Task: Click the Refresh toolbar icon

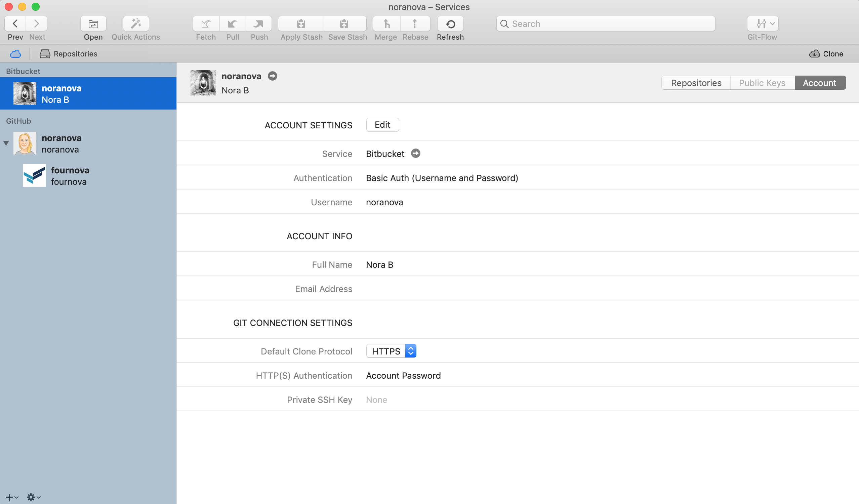Action: point(450,24)
